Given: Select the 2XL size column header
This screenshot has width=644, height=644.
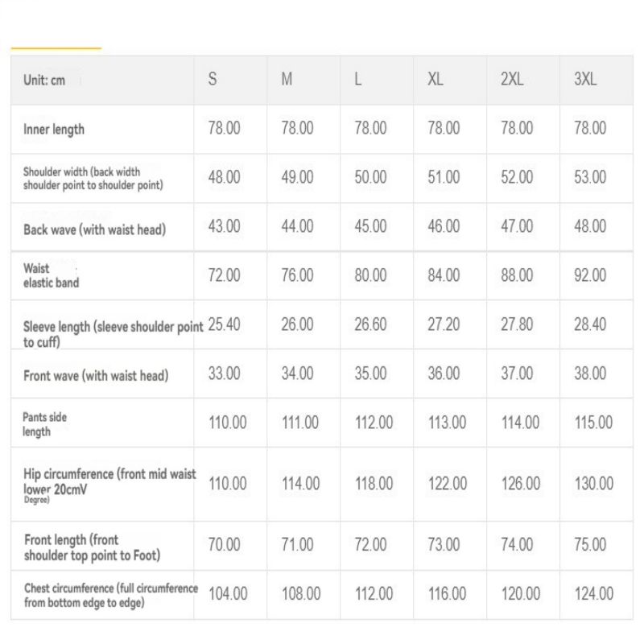Looking at the screenshot, I should 512,79.
